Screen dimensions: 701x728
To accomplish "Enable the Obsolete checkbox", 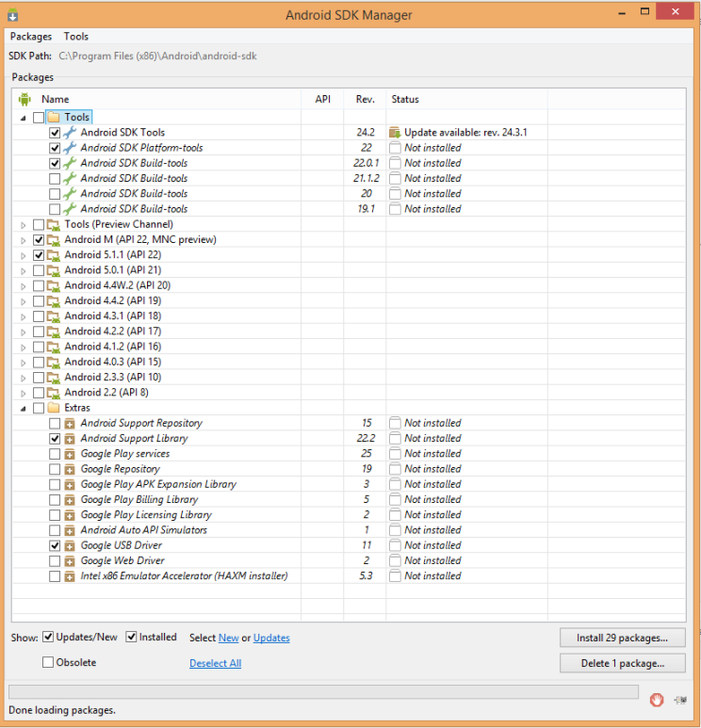I will click(x=48, y=663).
